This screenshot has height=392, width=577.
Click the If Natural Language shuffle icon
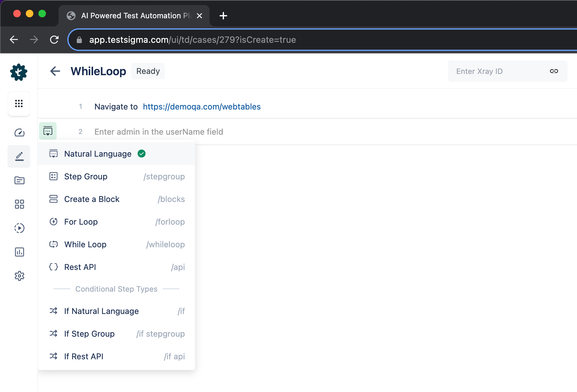pos(53,311)
